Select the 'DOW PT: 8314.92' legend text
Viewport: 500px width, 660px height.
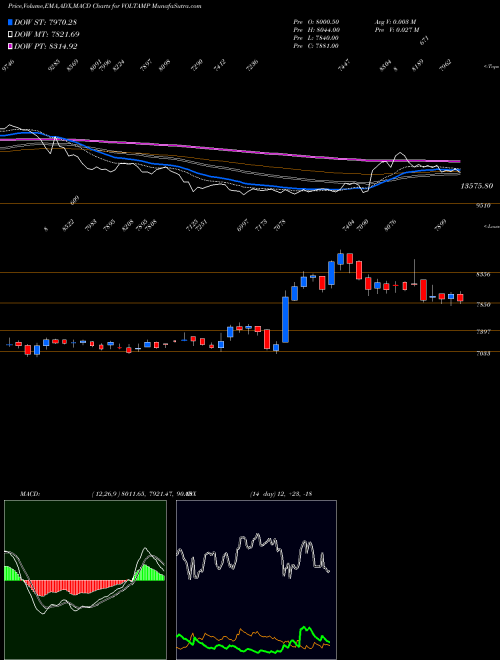tap(45, 46)
